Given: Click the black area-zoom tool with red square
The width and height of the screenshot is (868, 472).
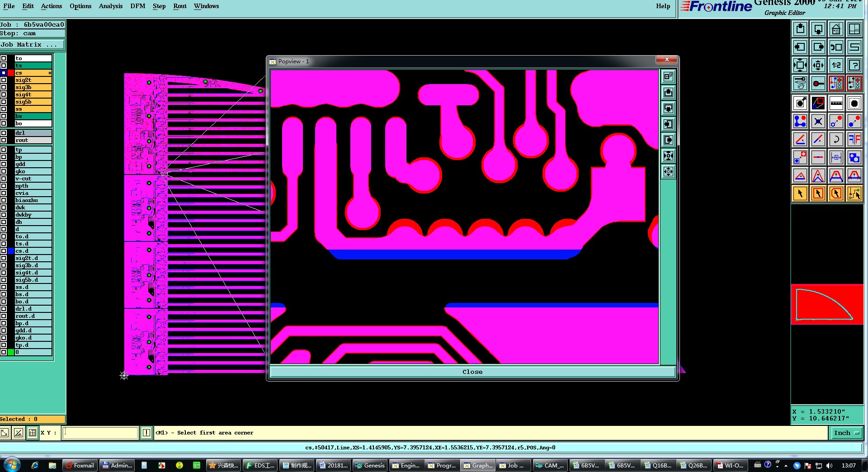Looking at the screenshot, I should tap(818, 103).
